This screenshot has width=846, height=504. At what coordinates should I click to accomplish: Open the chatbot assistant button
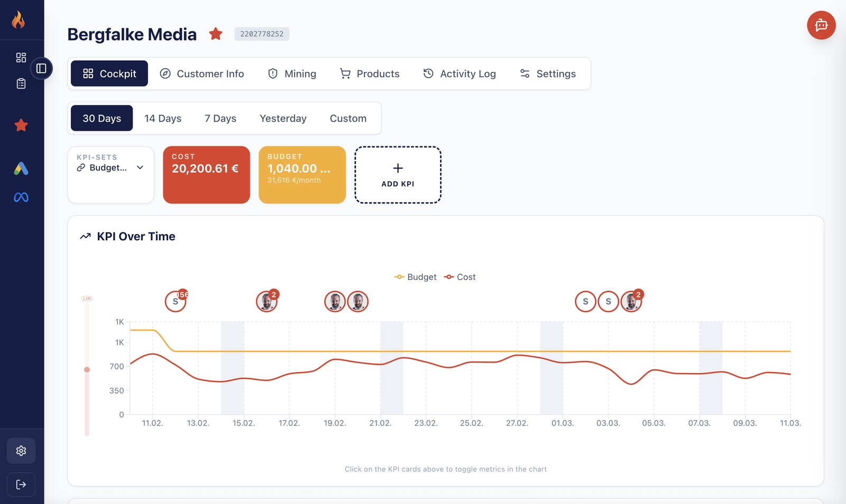[x=821, y=25]
